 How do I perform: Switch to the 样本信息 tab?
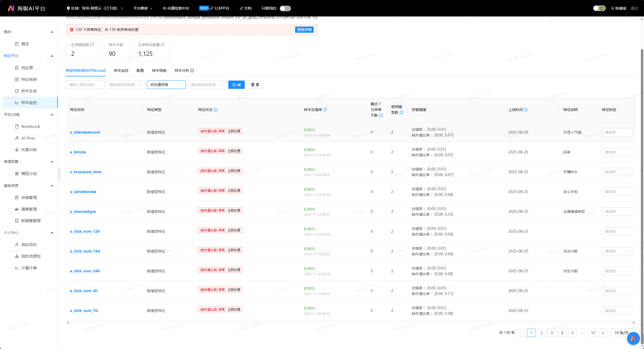[x=159, y=71]
